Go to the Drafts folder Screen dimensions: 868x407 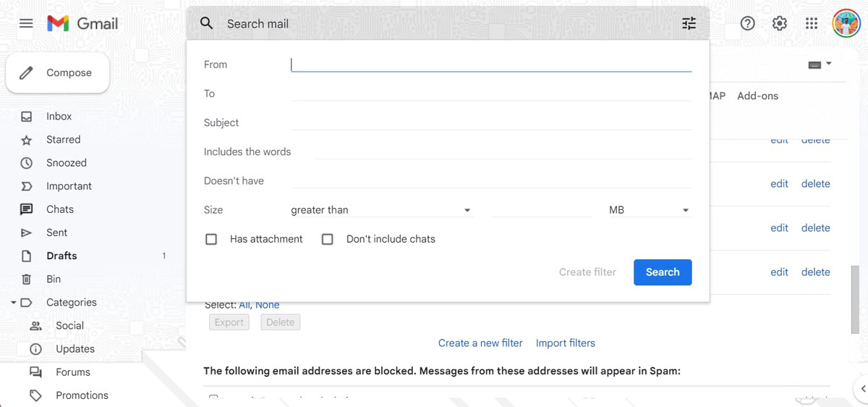coord(61,256)
